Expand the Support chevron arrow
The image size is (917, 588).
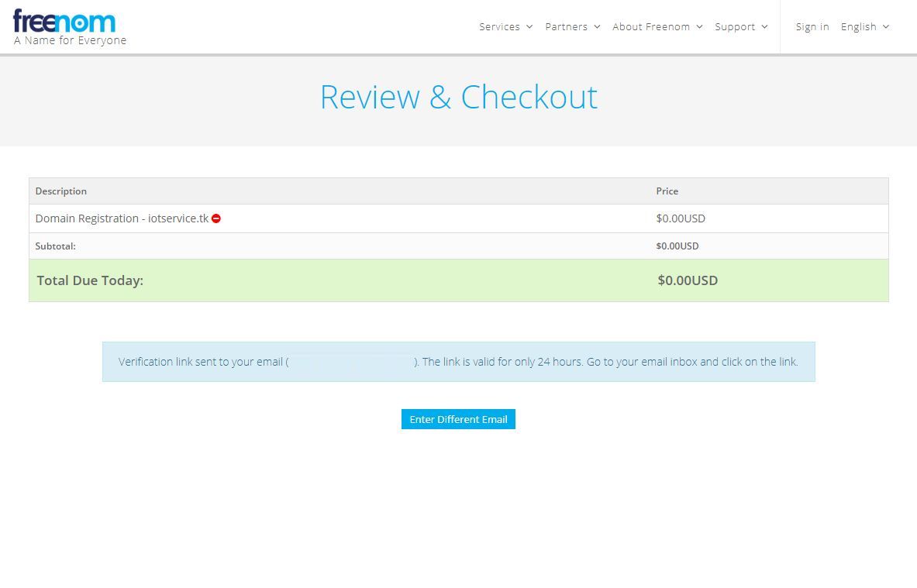coord(764,27)
